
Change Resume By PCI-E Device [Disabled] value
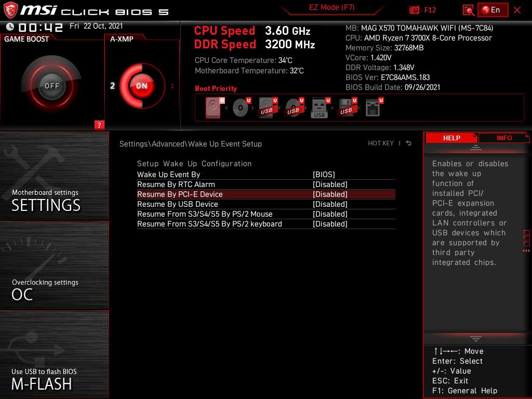coord(330,194)
